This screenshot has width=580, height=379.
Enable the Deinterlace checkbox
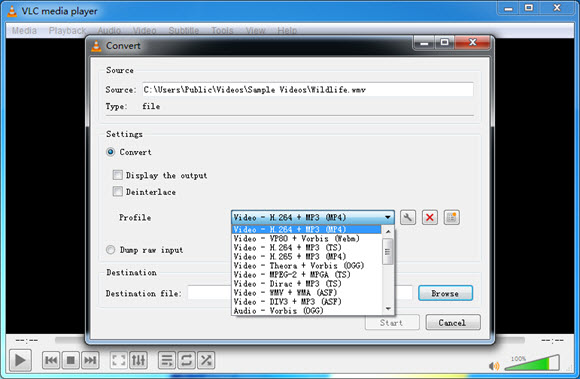[118, 192]
